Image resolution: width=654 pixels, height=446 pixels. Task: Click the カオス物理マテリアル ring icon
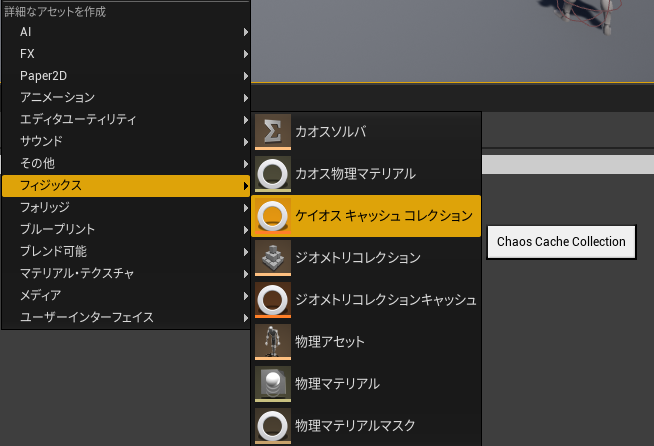tap(273, 174)
